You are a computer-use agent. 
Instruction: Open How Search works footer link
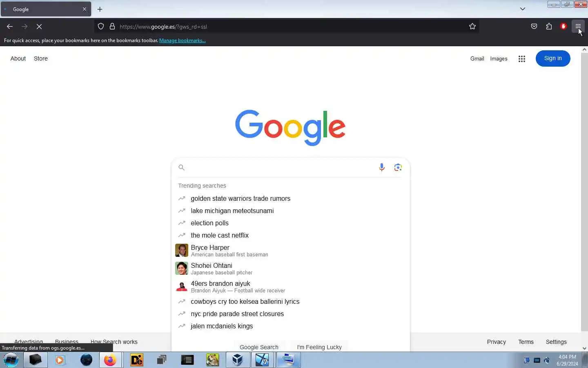tap(114, 342)
